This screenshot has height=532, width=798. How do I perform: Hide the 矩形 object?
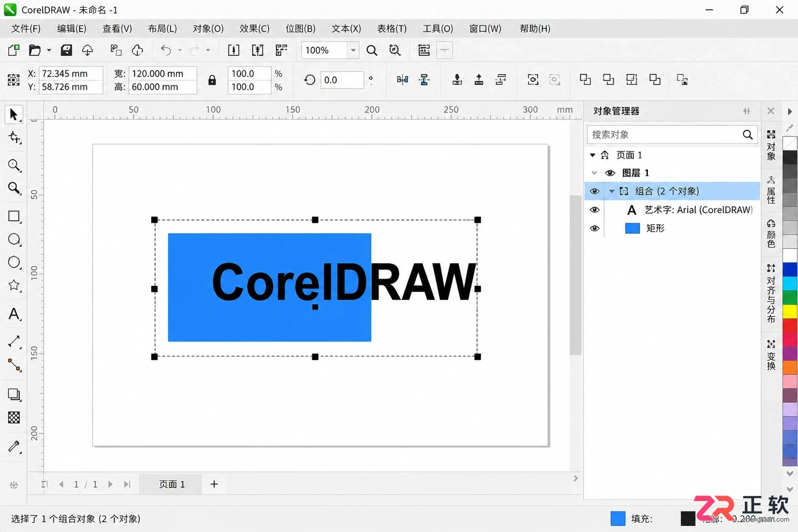coord(595,228)
